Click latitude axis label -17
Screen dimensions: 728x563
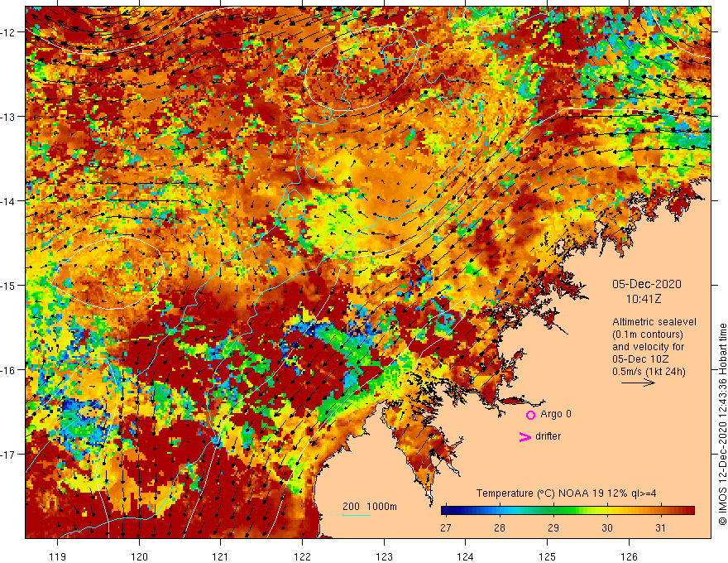(8, 455)
